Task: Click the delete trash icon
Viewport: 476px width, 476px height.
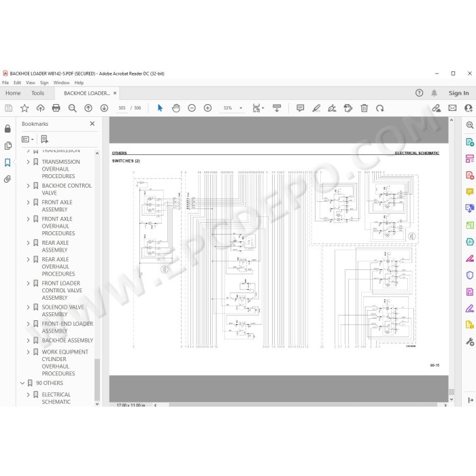Action: [x=364, y=108]
